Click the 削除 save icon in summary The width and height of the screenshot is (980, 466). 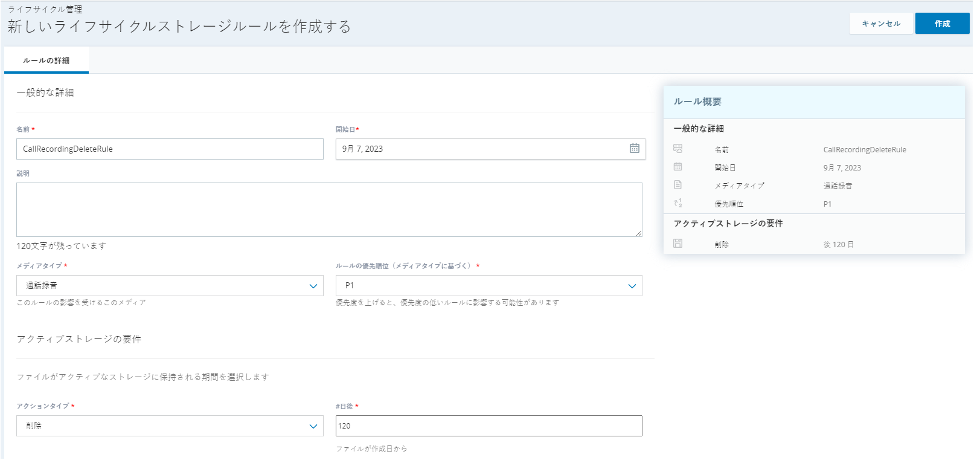(x=677, y=244)
